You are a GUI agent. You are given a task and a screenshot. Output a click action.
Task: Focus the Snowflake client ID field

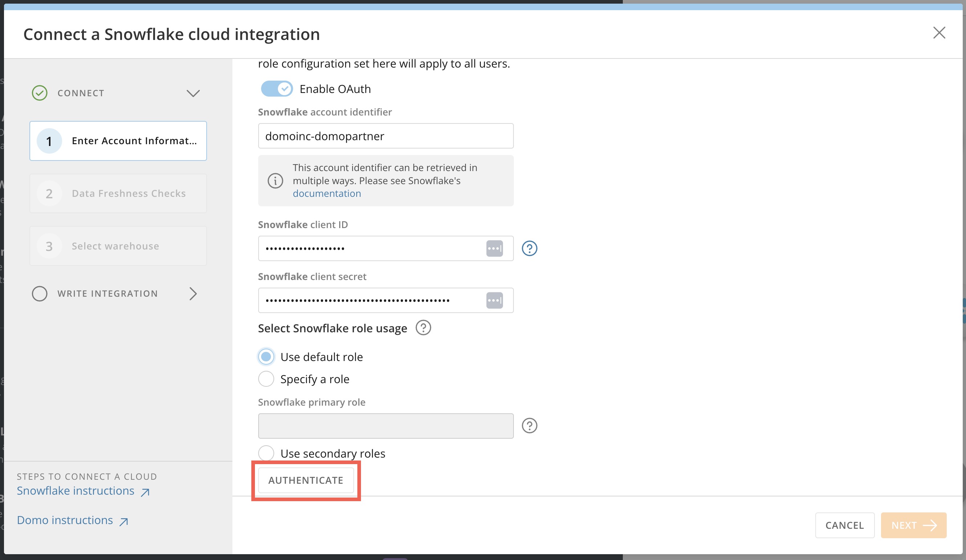pos(386,248)
